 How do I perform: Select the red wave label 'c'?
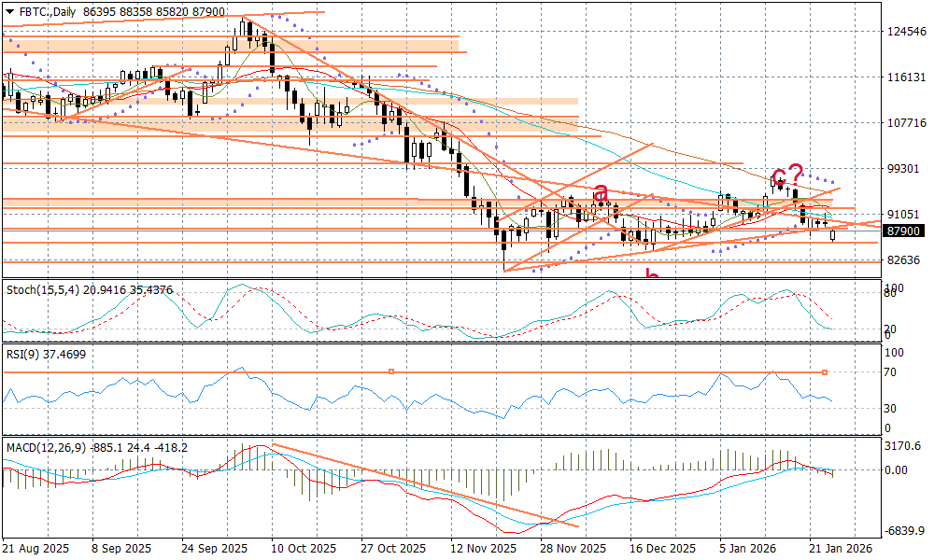(x=777, y=177)
